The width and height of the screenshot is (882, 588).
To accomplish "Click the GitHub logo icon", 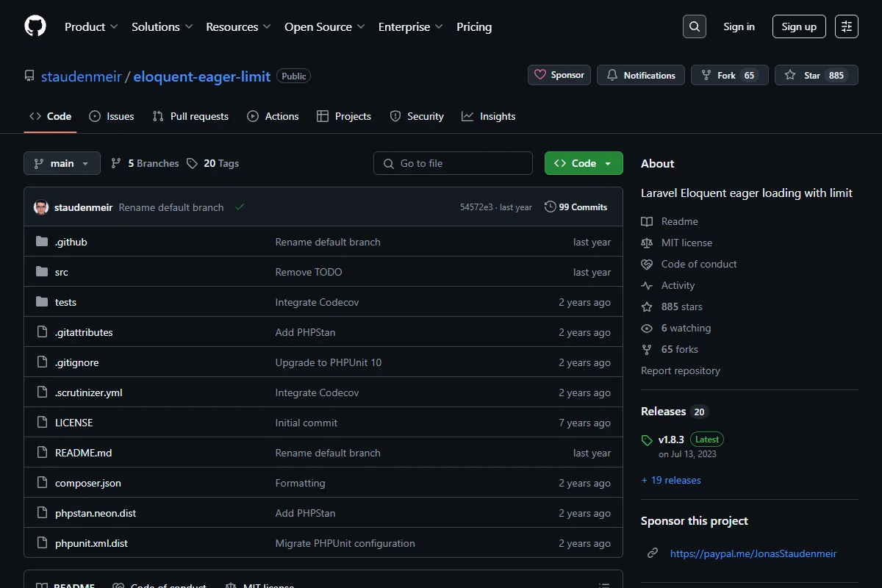I will point(35,26).
